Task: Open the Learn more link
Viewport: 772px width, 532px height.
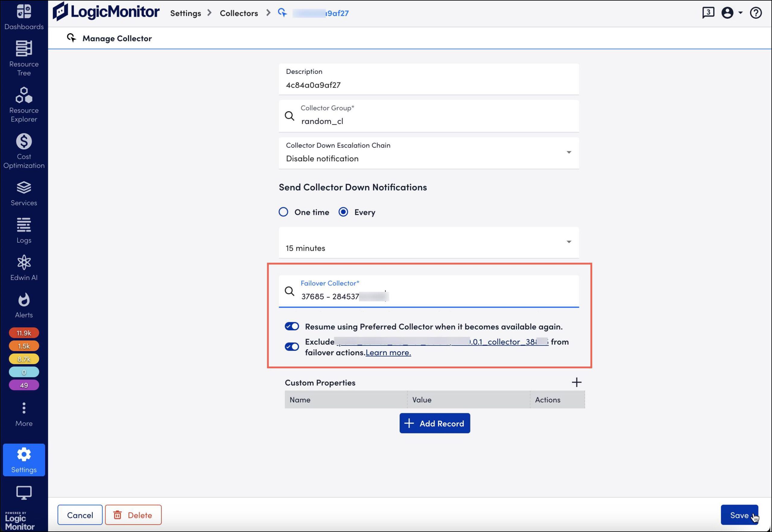Action: (388, 352)
